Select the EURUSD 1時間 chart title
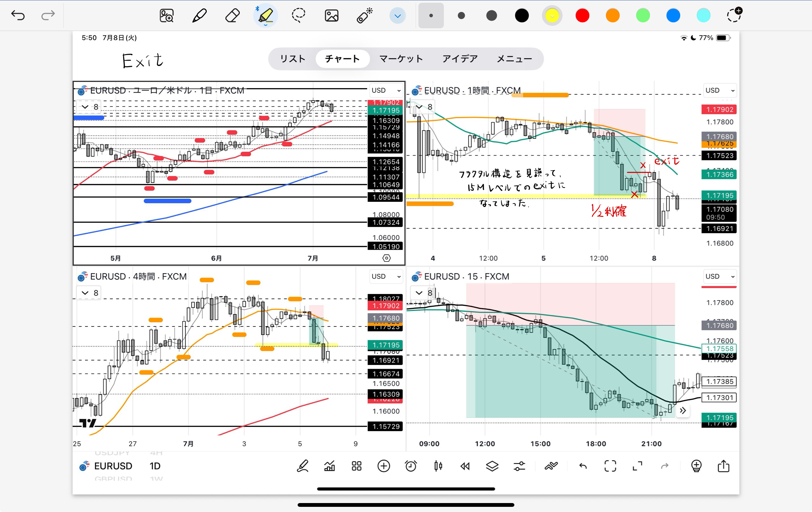This screenshot has width=812, height=512. 472,90
